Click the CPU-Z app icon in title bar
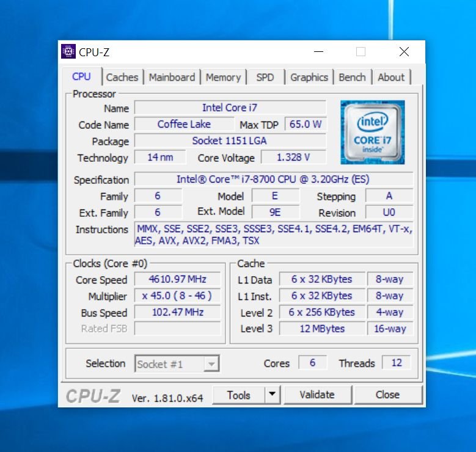 pos(68,51)
